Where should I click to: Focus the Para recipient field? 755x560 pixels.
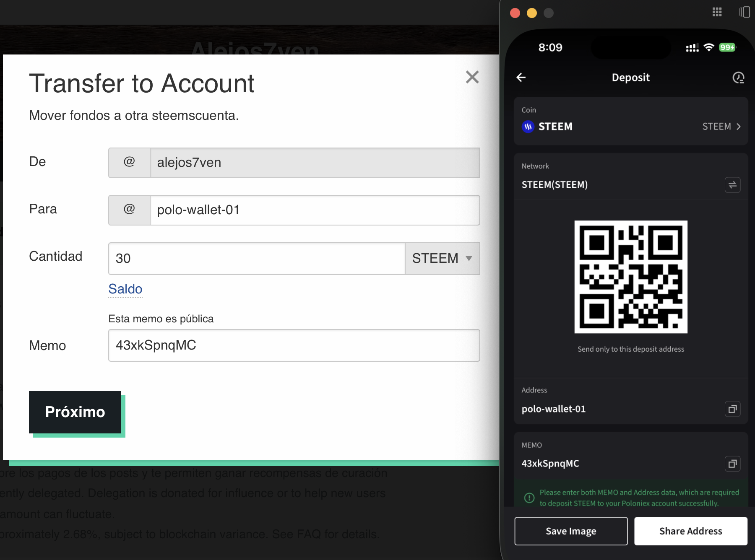315,210
